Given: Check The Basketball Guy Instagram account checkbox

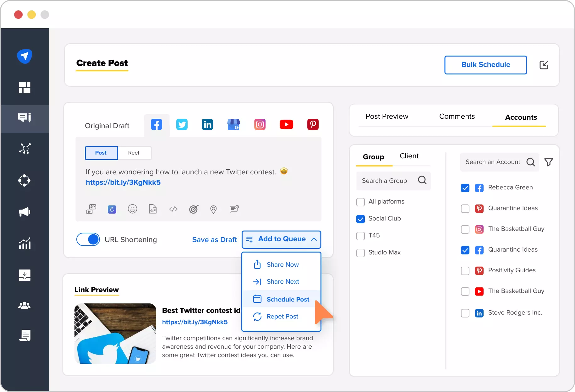Looking at the screenshot, I should coord(465,229).
